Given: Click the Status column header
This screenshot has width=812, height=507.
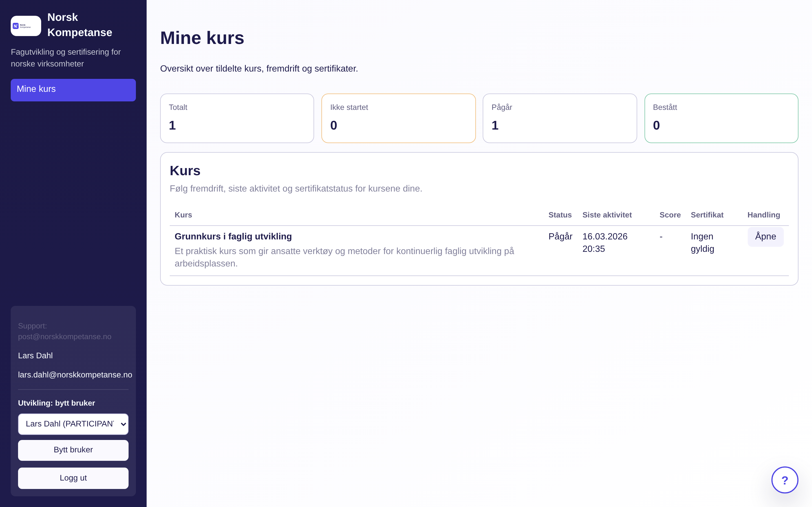Looking at the screenshot, I should 560,215.
